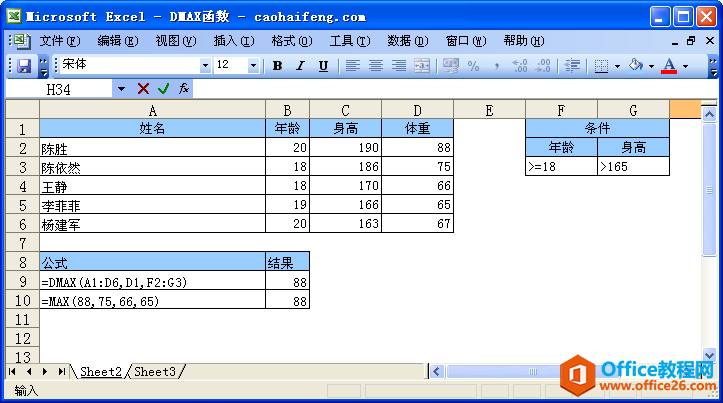Viewport: 723px width, 403px height.
Task: Click Merge and Center icon
Action: pos(422,66)
